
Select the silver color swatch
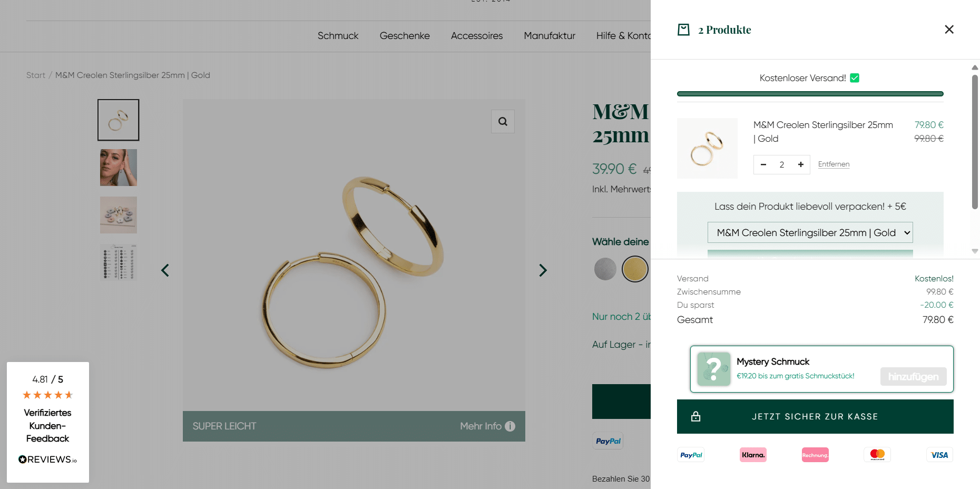(605, 269)
